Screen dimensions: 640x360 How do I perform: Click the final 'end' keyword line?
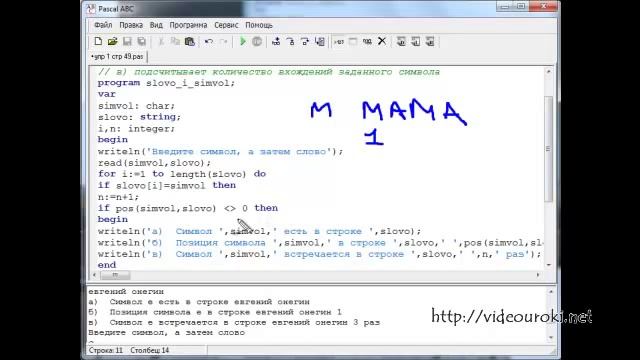click(107, 265)
